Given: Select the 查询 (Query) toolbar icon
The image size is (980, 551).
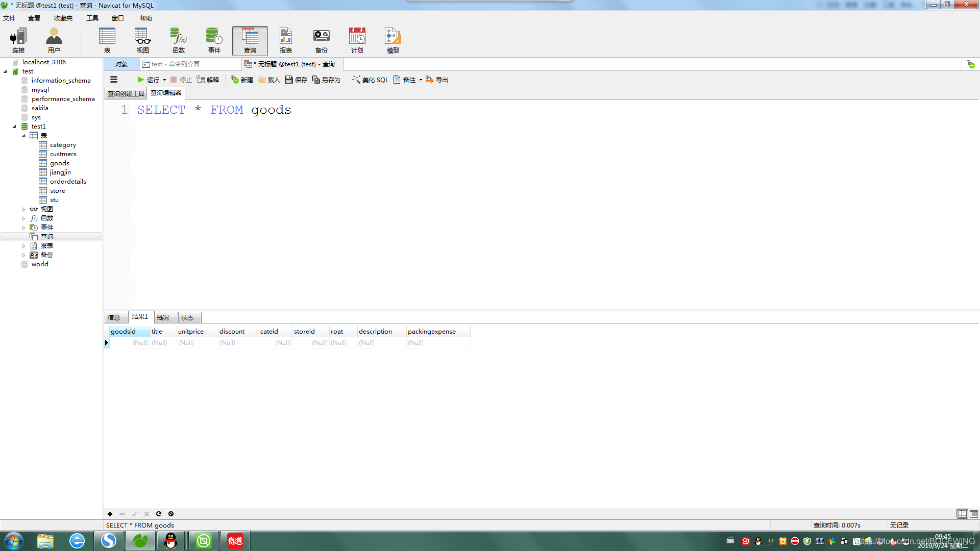Looking at the screenshot, I should (x=250, y=41).
